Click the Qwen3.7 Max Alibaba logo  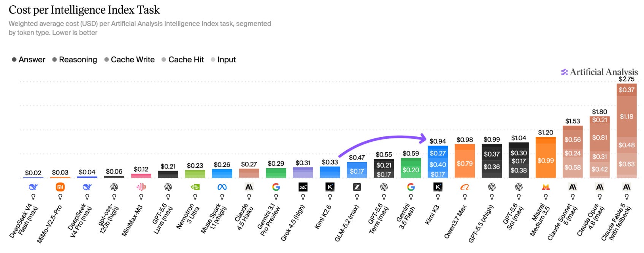465,187
